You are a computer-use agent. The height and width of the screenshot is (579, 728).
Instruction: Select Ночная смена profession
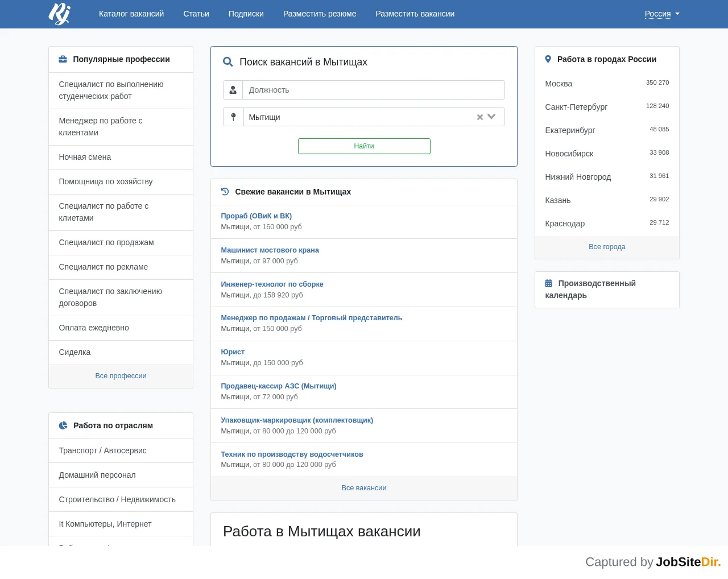[121, 158]
